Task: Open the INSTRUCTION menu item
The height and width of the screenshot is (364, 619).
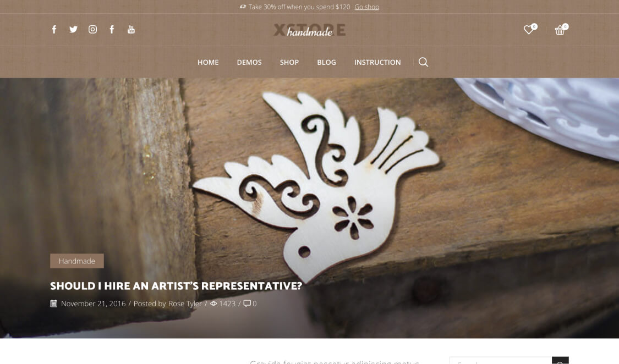Action: point(377,62)
